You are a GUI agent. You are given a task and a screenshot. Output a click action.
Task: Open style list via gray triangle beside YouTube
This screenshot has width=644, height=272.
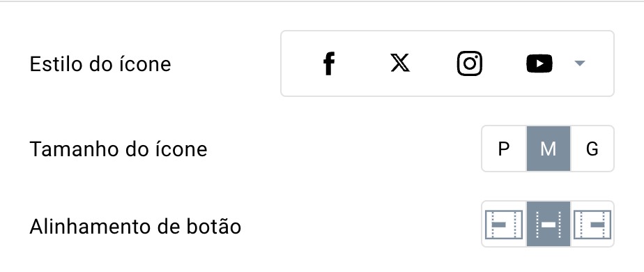tap(579, 63)
